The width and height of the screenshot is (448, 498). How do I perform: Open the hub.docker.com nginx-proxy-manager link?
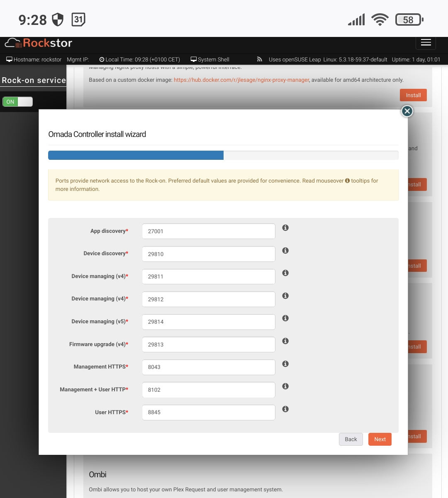point(241,80)
